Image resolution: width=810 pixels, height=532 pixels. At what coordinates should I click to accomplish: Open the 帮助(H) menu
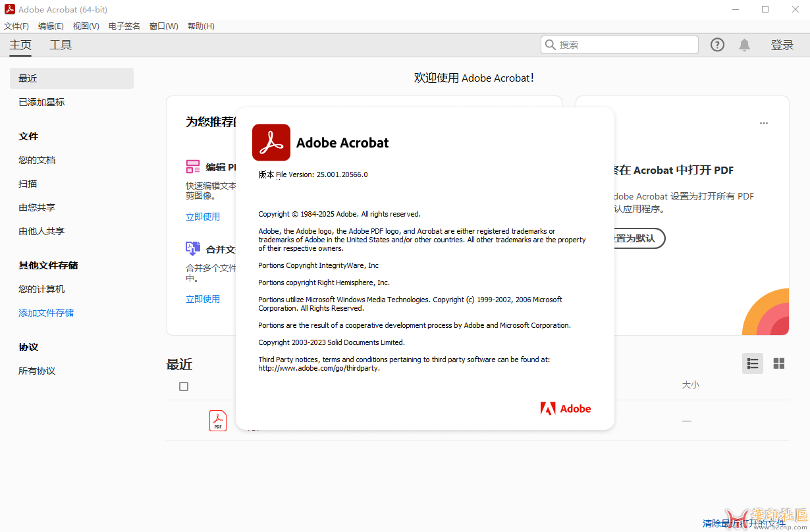pos(201,26)
